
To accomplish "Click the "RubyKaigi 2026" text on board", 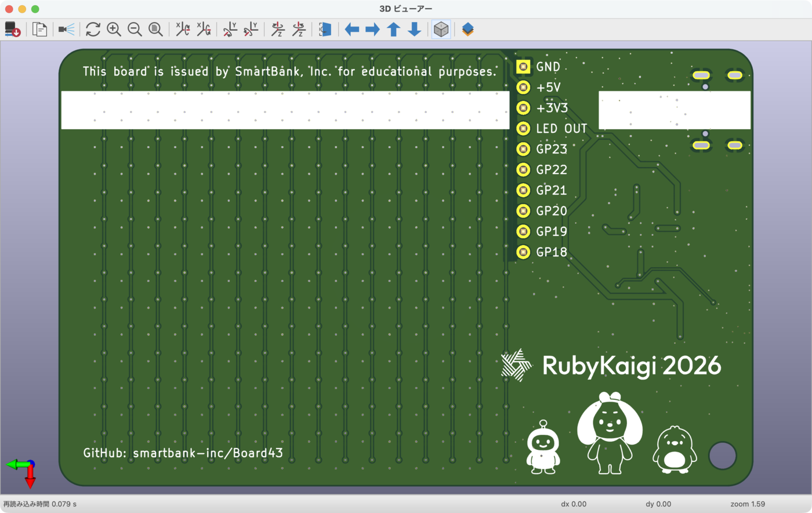I will point(632,366).
